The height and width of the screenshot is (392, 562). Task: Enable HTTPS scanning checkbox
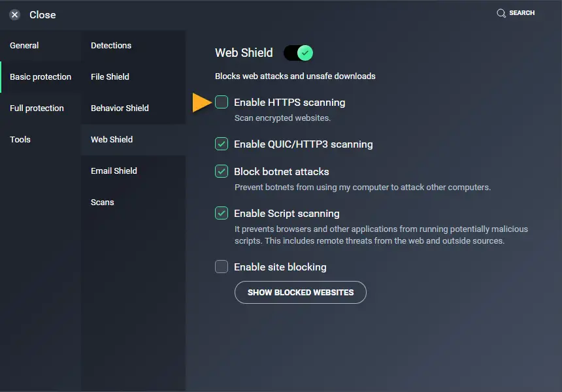click(222, 103)
